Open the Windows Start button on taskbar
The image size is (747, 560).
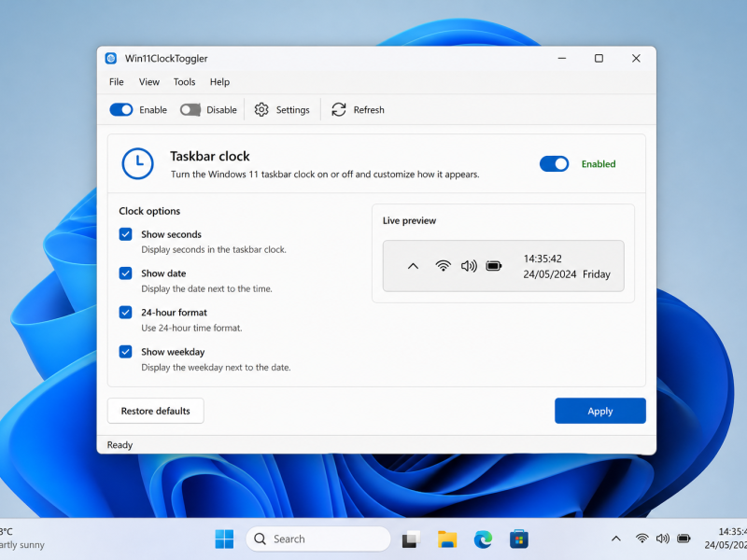tap(224, 539)
